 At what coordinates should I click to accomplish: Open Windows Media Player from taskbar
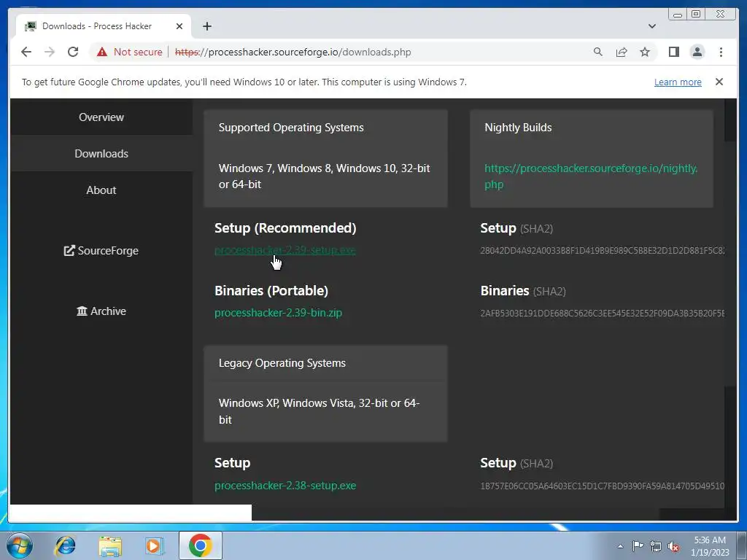click(155, 545)
